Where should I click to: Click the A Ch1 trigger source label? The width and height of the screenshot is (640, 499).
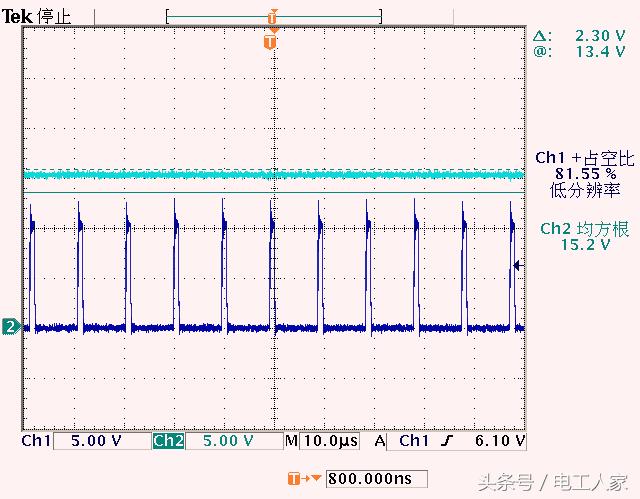click(x=402, y=441)
